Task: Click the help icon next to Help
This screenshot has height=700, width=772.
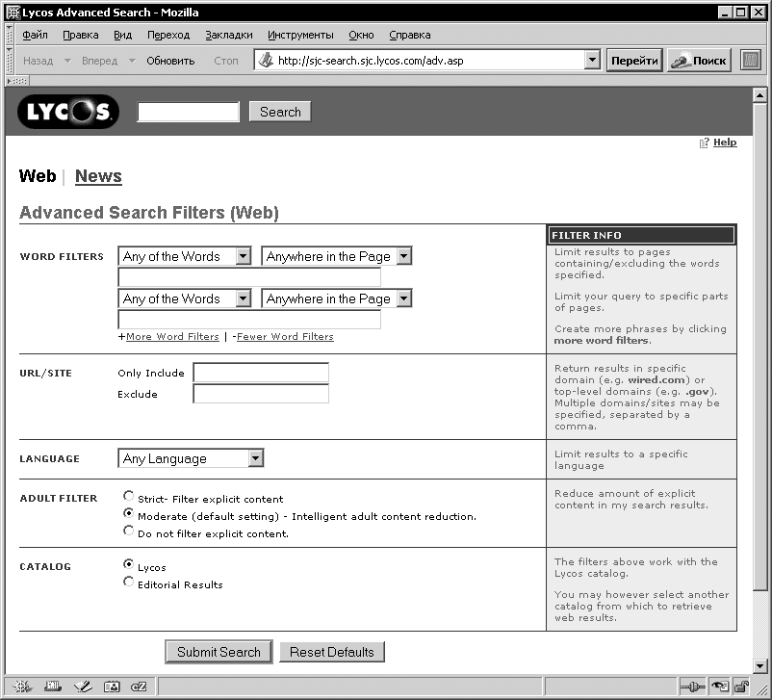Action: pos(704,143)
